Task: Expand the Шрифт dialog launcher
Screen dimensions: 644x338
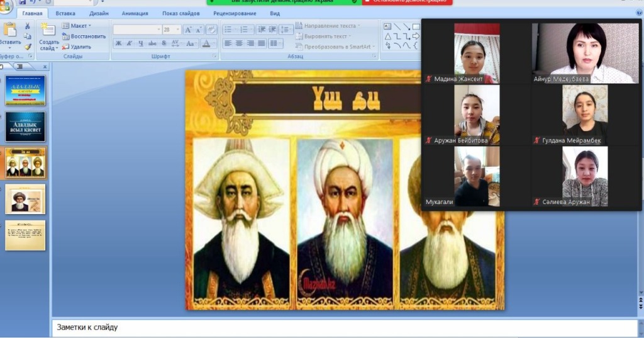Action: [x=215, y=57]
